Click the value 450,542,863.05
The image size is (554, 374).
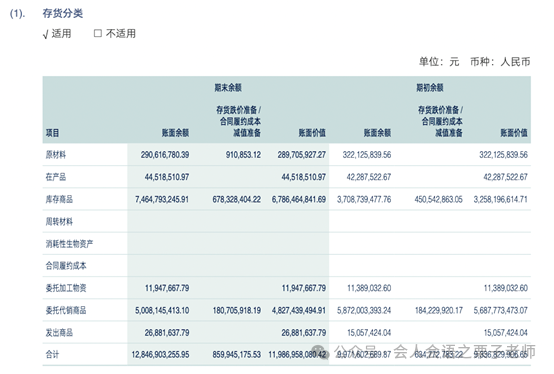pyautogui.click(x=438, y=199)
